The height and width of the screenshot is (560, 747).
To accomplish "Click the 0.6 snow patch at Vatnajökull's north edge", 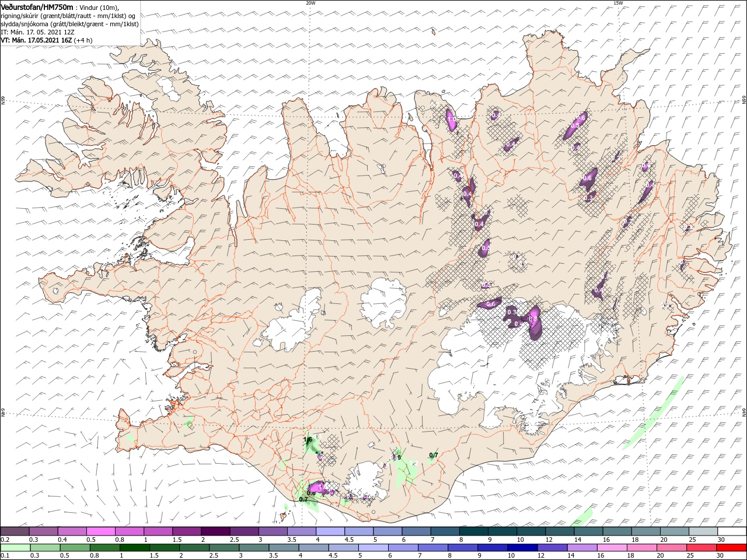I will [x=490, y=304].
